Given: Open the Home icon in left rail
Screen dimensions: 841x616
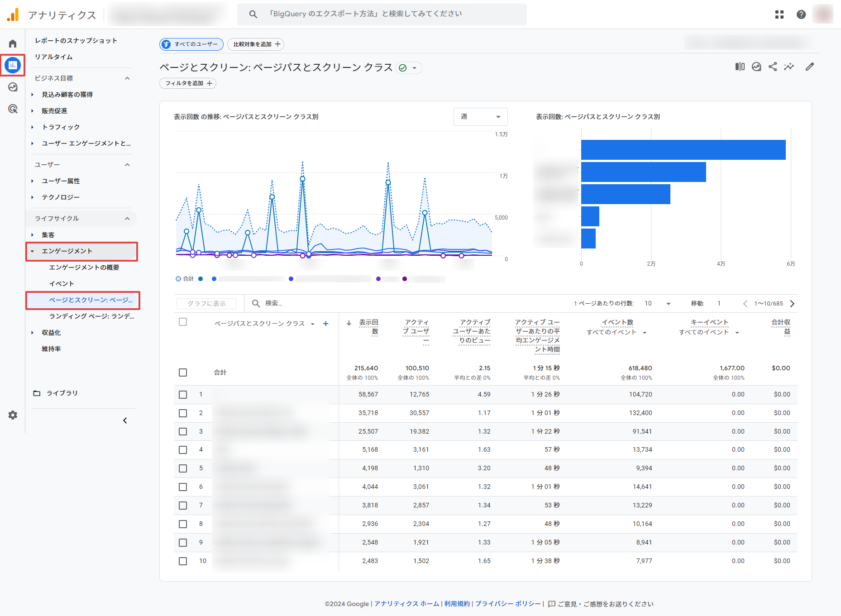Looking at the screenshot, I should (13, 43).
